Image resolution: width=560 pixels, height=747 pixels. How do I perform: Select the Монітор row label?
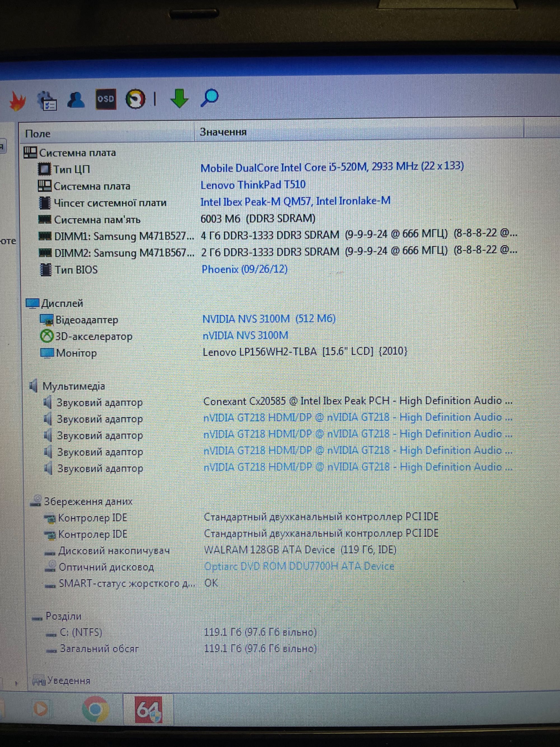76,353
